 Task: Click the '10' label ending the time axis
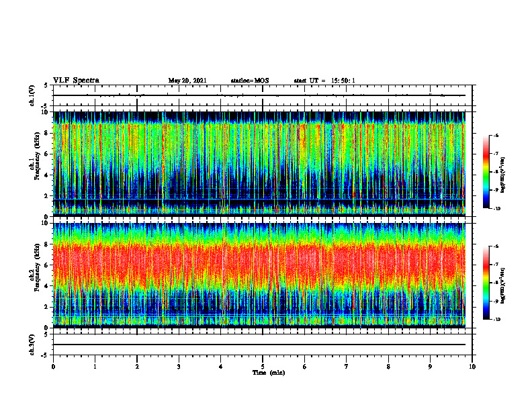[x=472, y=367]
